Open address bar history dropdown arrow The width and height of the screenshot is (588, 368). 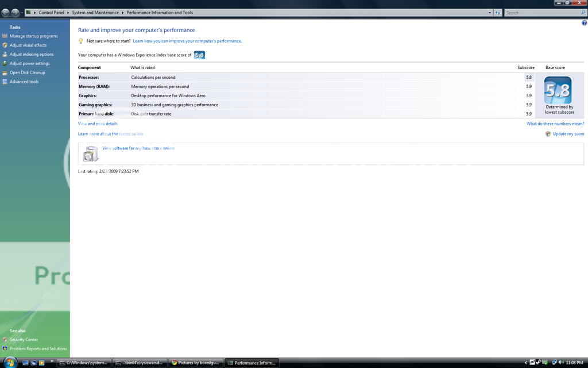490,13
